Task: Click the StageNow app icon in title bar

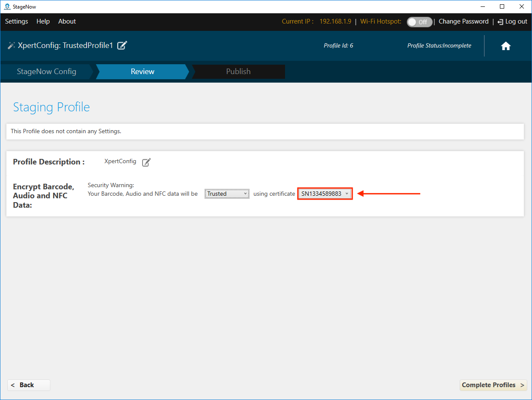Action: tap(7, 6)
